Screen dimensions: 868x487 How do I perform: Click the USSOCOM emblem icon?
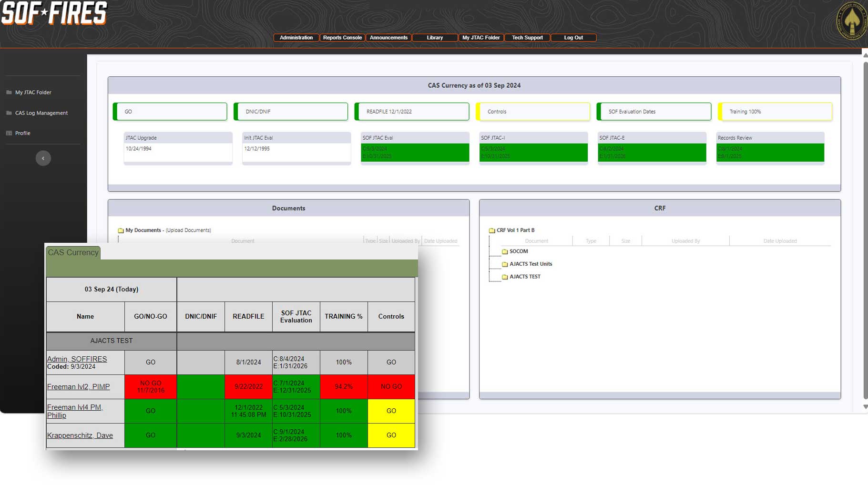852,21
